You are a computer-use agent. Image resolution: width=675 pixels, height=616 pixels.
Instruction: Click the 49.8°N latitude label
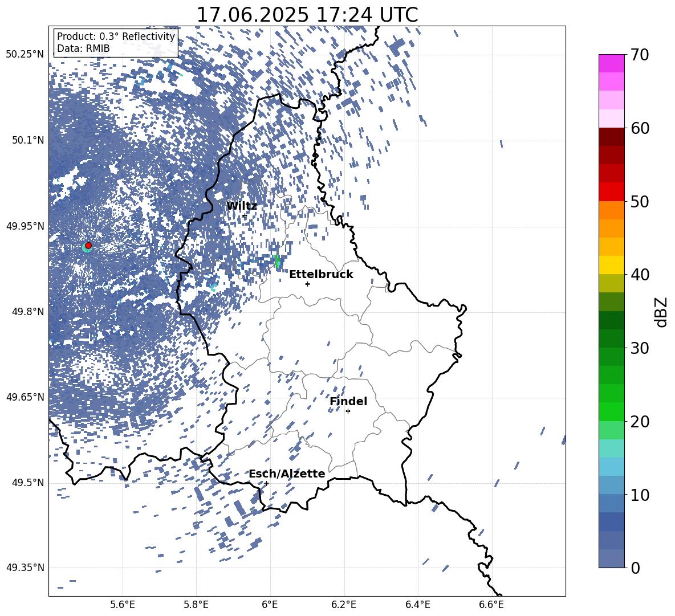point(27,312)
